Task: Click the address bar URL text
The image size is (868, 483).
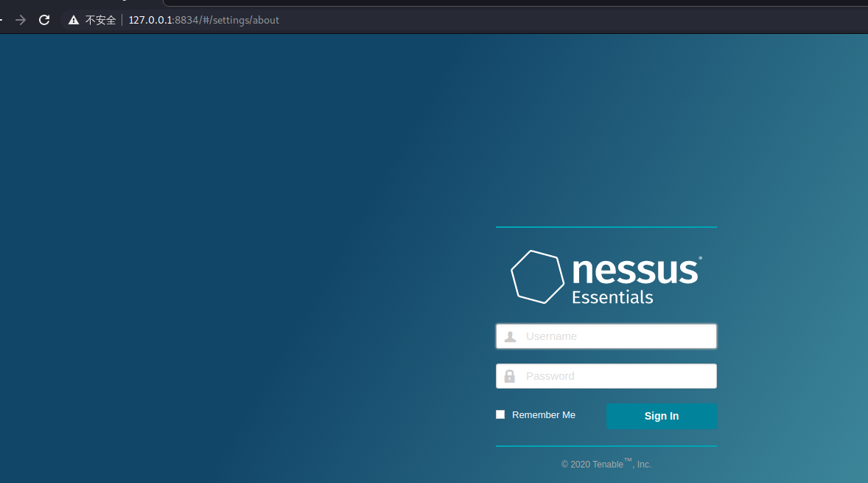Action: [203, 20]
